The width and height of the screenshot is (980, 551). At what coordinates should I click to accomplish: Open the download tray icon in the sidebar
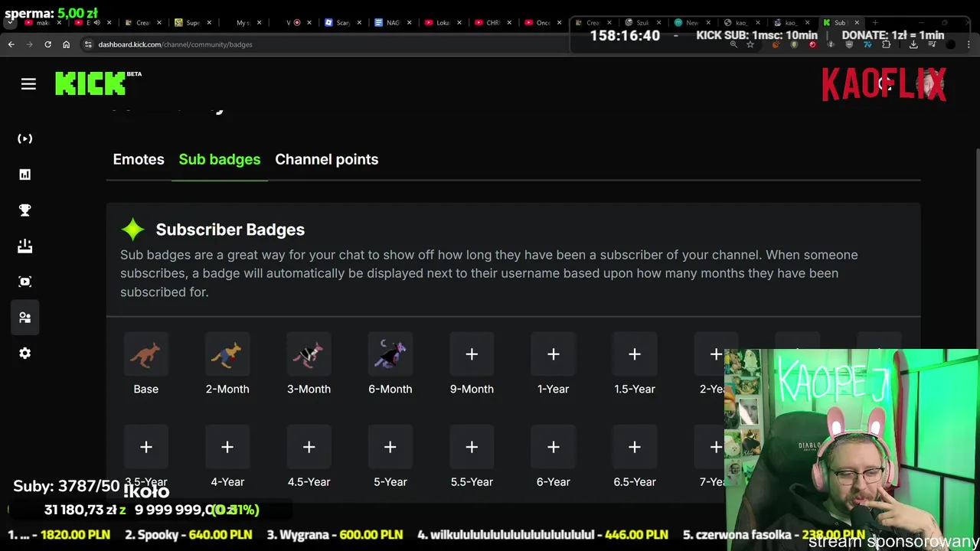pyautogui.click(x=25, y=246)
